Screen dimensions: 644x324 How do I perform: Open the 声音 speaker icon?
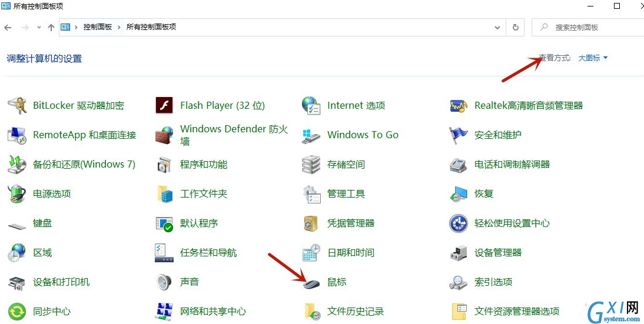(x=164, y=282)
